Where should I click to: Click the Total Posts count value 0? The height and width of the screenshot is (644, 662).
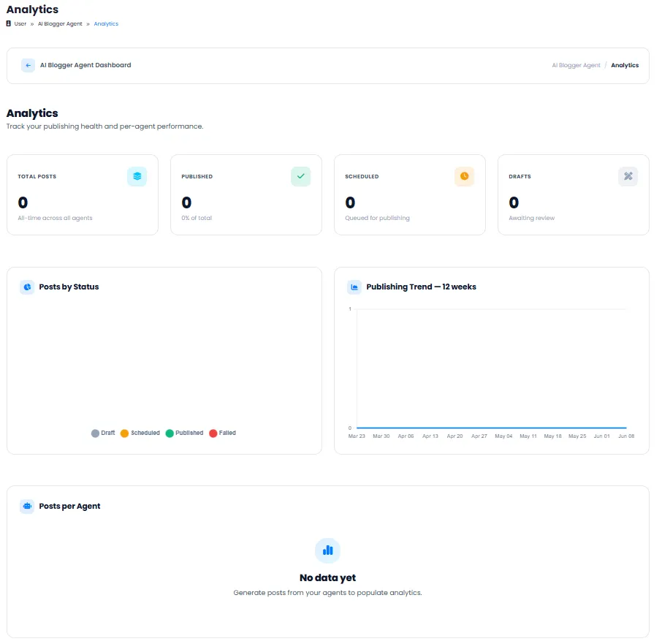(x=23, y=202)
